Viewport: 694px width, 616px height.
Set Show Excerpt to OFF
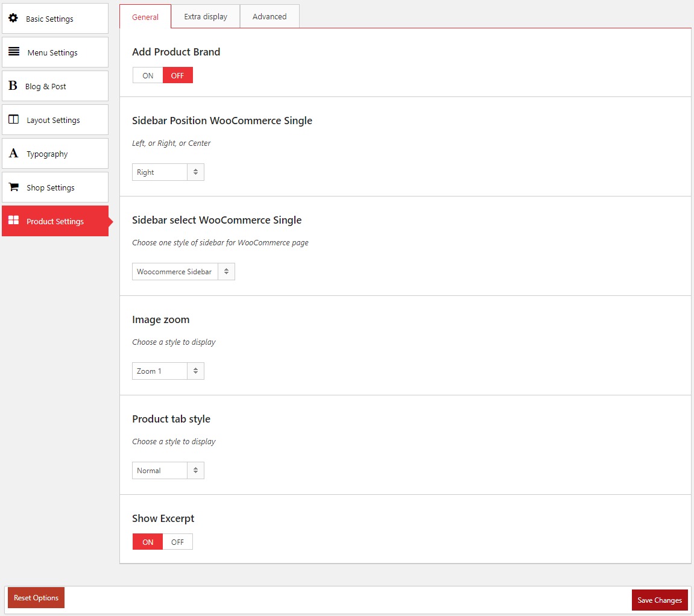click(177, 542)
